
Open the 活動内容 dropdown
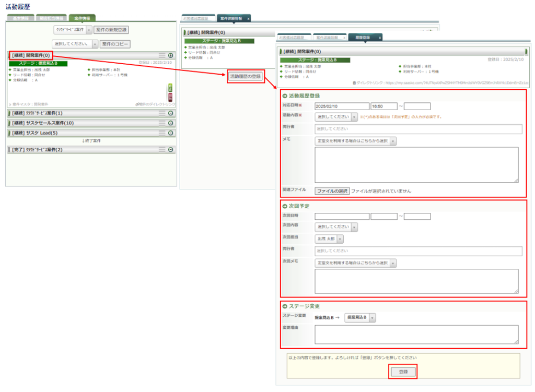(336, 117)
